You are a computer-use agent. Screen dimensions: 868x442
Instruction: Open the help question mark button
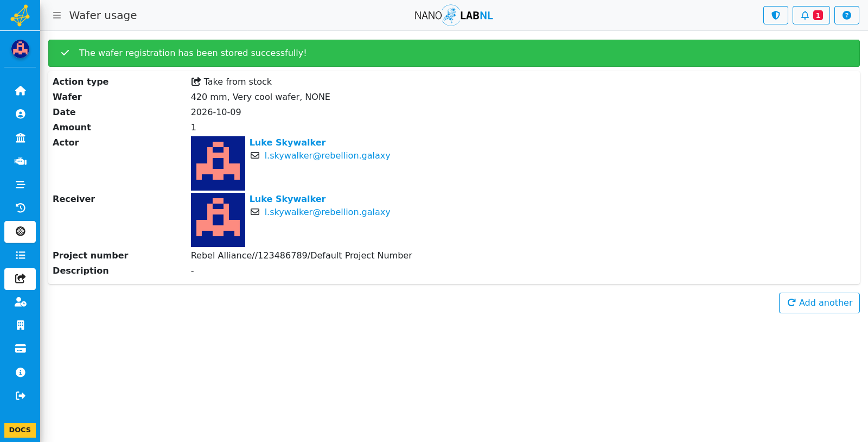(847, 15)
